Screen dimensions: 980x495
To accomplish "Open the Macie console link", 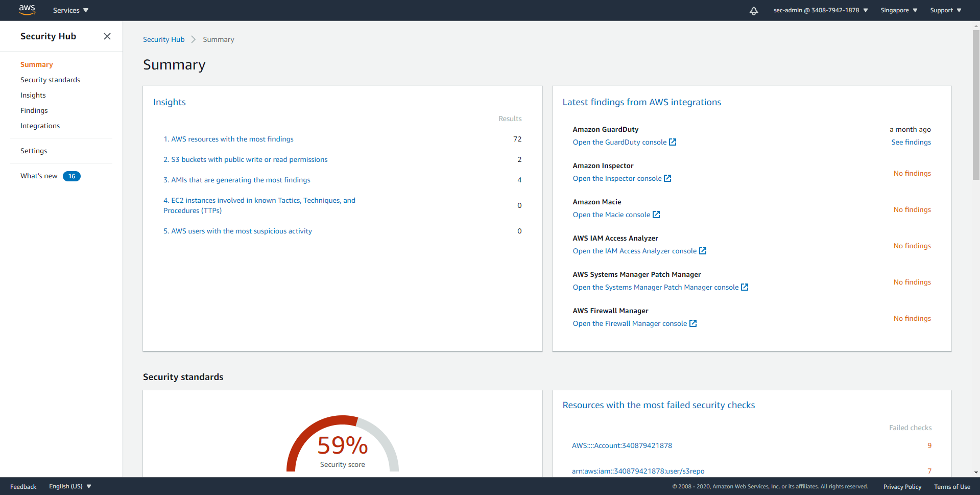I will tap(611, 215).
